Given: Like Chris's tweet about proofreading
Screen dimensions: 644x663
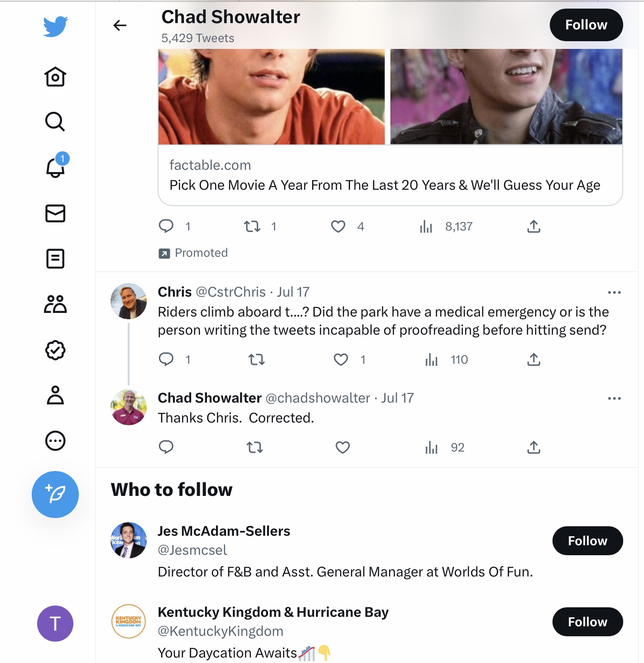Looking at the screenshot, I should [341, 360].
